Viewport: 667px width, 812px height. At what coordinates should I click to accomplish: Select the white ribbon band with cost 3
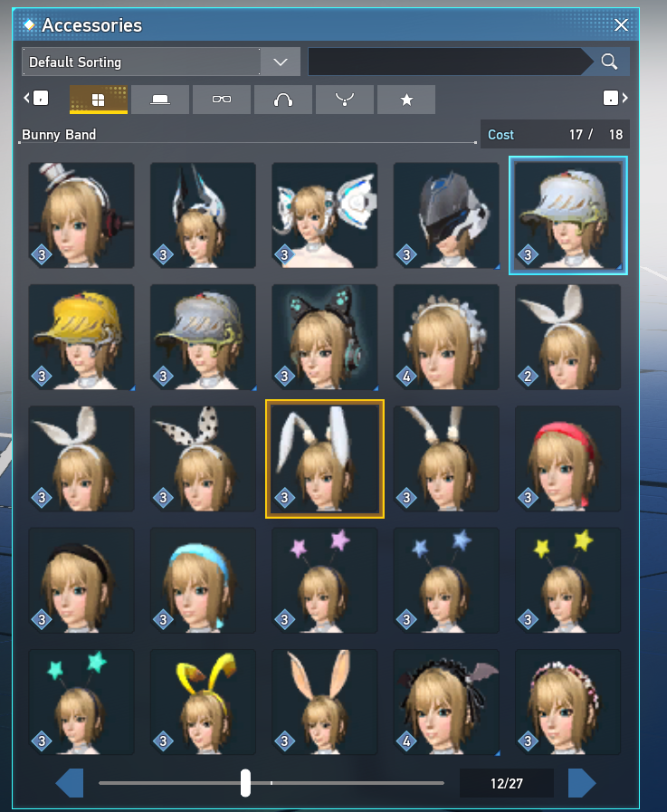tap(81, 459)
